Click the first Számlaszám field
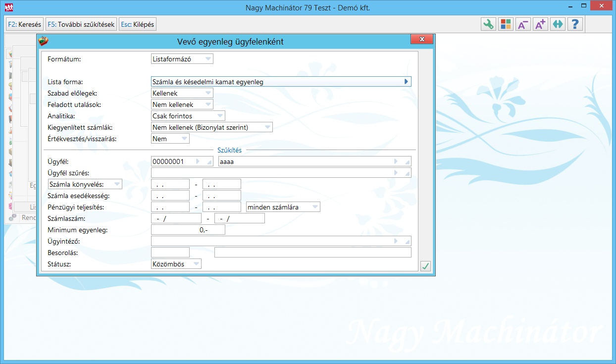Image resolution: width=616 pixels, height=364 pixels. tap(176, 218)
